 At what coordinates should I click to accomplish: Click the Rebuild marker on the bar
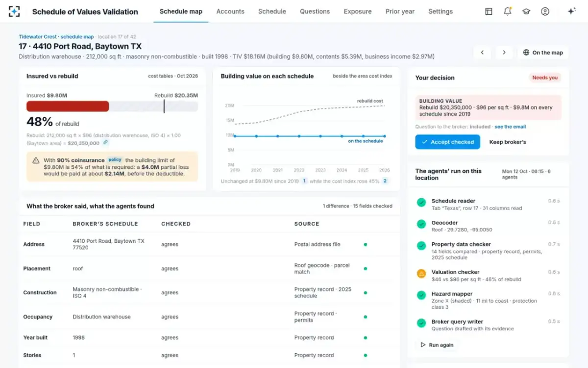pos(164,106)
